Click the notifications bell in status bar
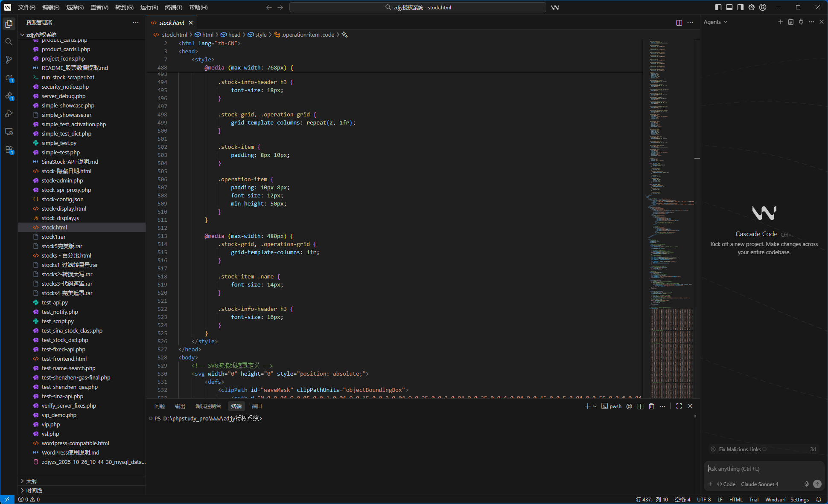This screenshot has height=504, width=828. pos(819,499)
